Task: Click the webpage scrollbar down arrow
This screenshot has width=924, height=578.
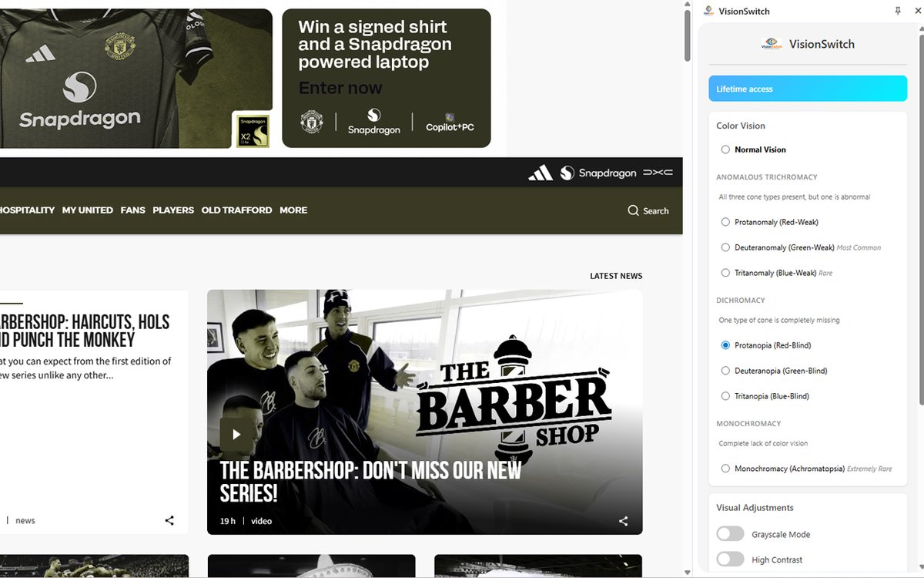Action: pyautogui.click(x=688, y=573)
